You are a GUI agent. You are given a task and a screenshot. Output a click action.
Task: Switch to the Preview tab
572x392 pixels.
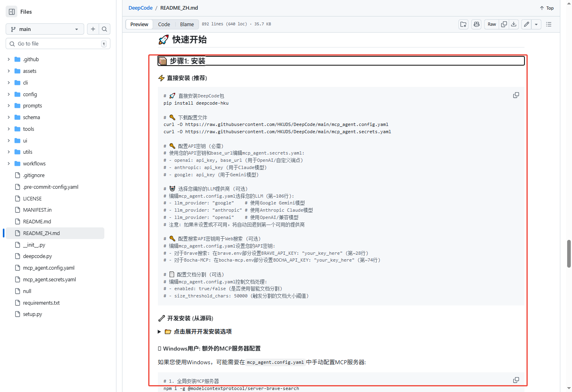139,24
